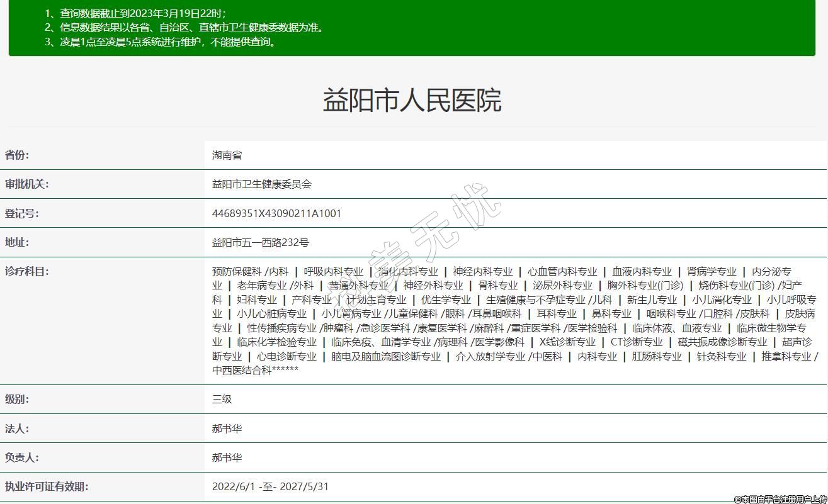Click license validity dates 2022/6/1 -至- 2027/5/31

270,486
